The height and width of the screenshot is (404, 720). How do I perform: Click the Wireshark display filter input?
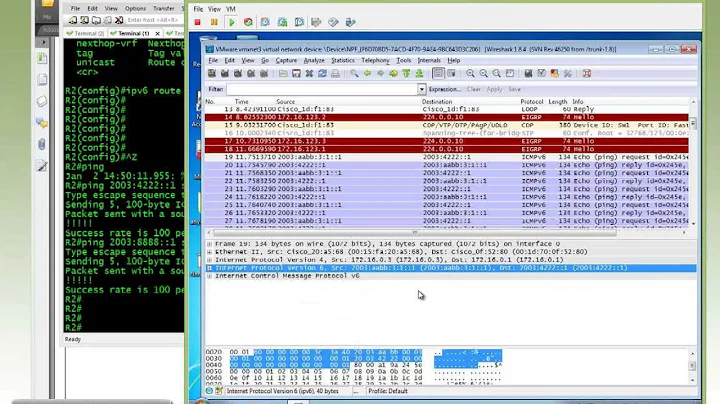[x=322, y=89]
